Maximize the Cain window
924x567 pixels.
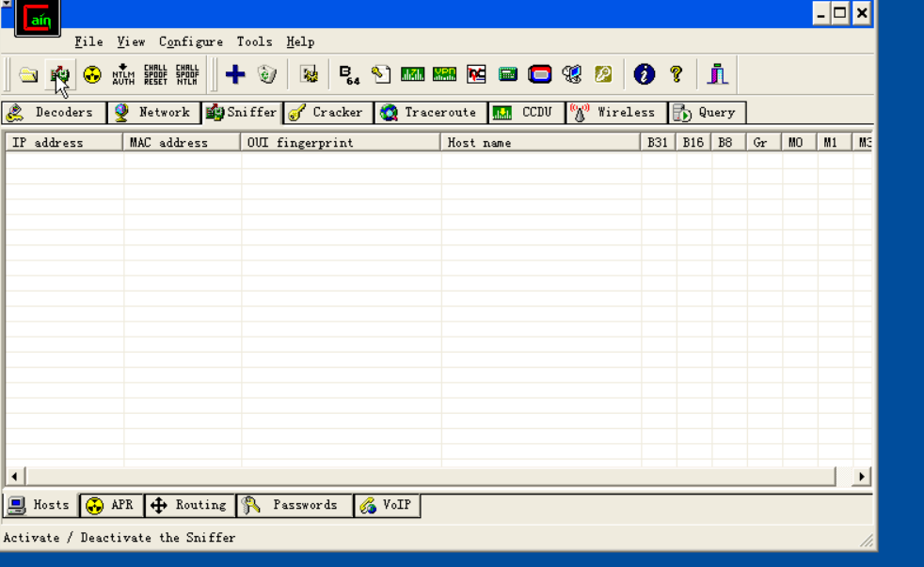[x=839, y=12]
